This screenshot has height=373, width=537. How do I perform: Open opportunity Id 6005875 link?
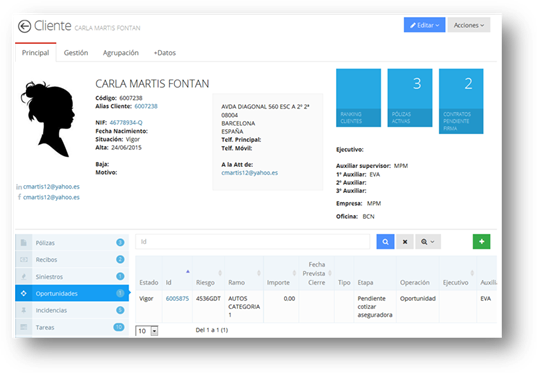(177, 298)
